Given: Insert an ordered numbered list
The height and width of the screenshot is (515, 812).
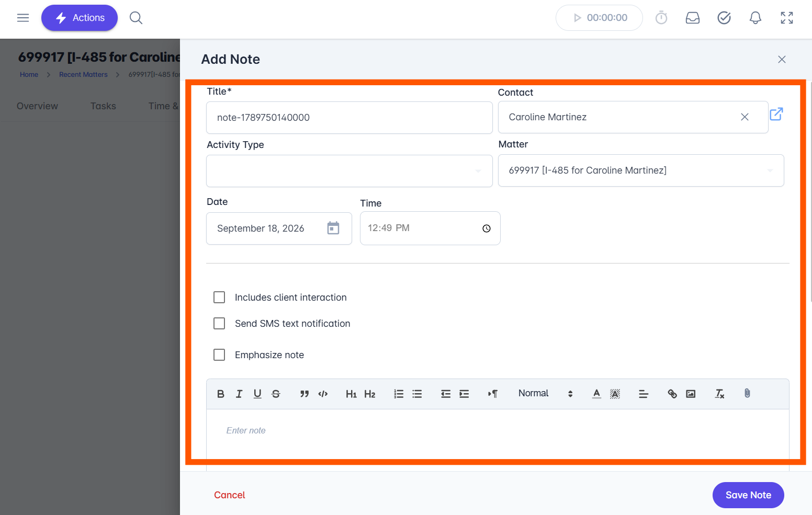Looking at the screenshot, I should 399,394.
